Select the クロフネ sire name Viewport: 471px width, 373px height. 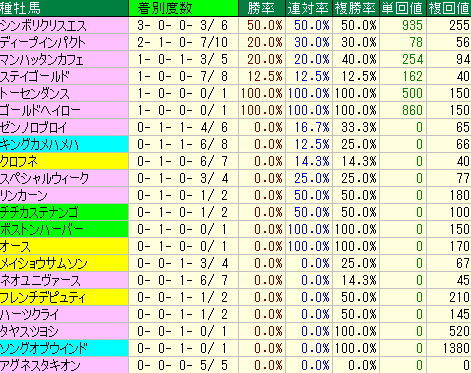coord(19,161)
